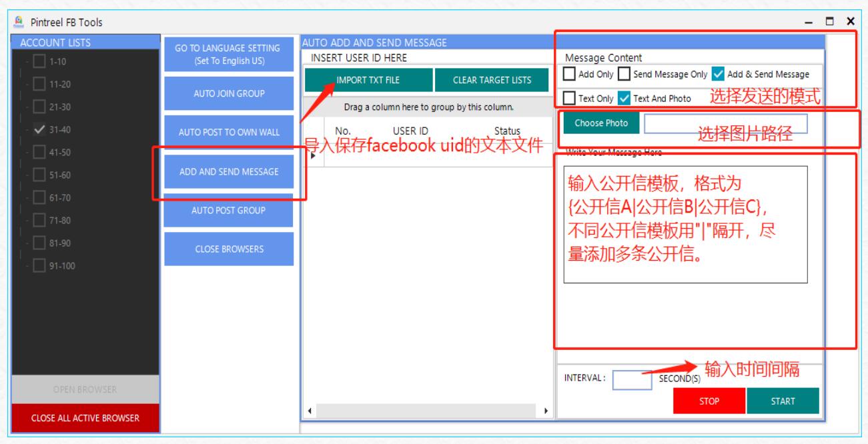Click the Clear Target Lists button

pyautogui.click(x=492, y=80)
